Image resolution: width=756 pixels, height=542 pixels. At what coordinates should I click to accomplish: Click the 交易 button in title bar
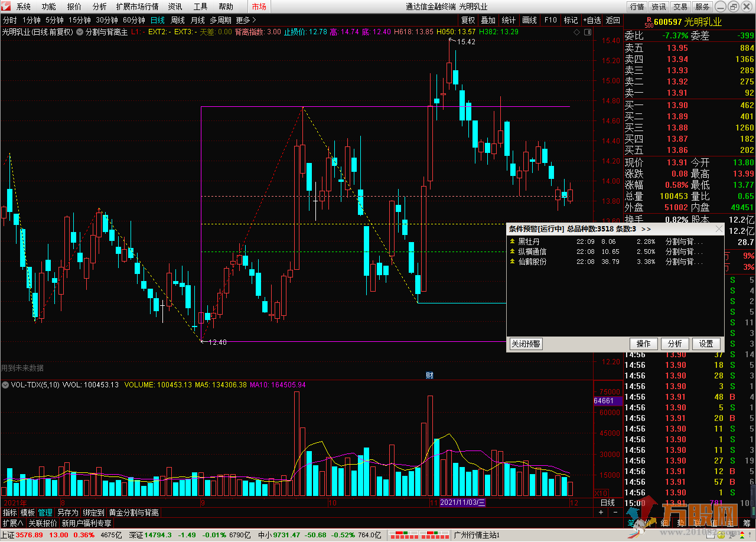click(680, 6)
